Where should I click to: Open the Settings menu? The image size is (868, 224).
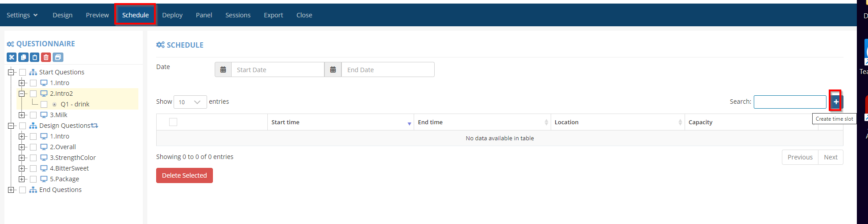coord(22,15)
